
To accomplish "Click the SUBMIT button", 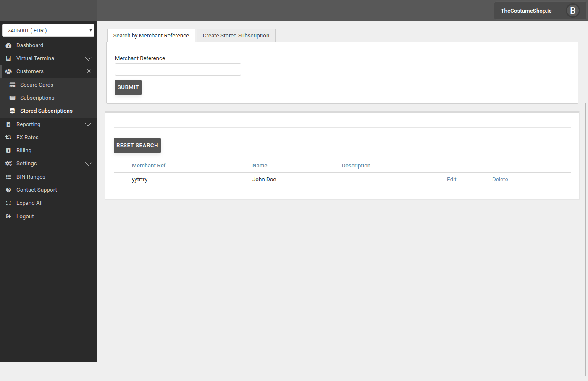I will (x=128, y=87).
